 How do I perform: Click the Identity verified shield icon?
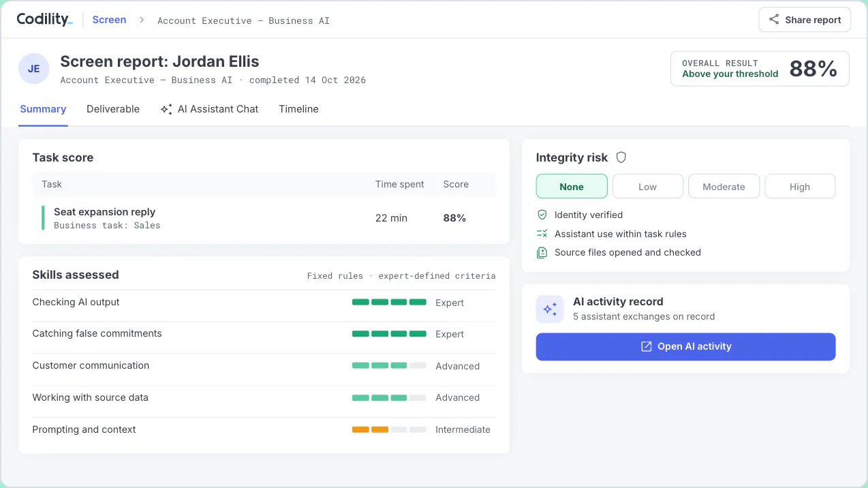pos(542,215)
